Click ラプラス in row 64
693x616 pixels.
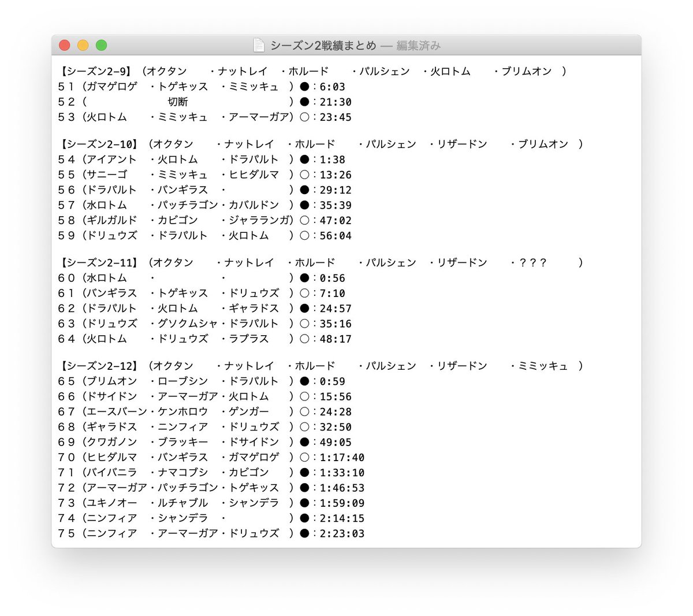tap(249, 339)
